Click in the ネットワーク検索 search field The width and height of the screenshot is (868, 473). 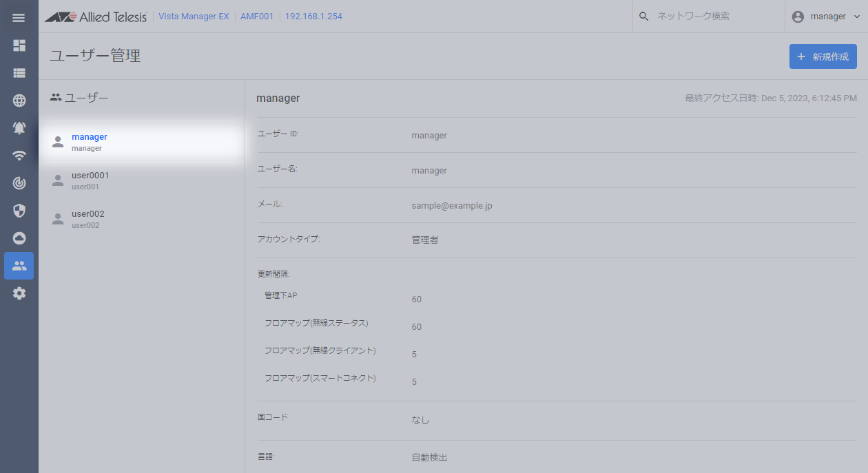[x=710, y=17]
